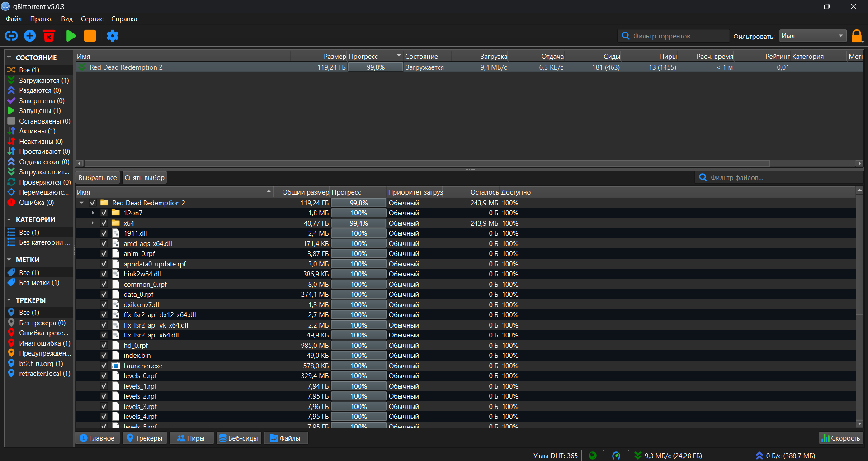This screenshot has width=868, height=461.
Task: Switch to the Трекеры tab
Action: click(x=145, y=438)
